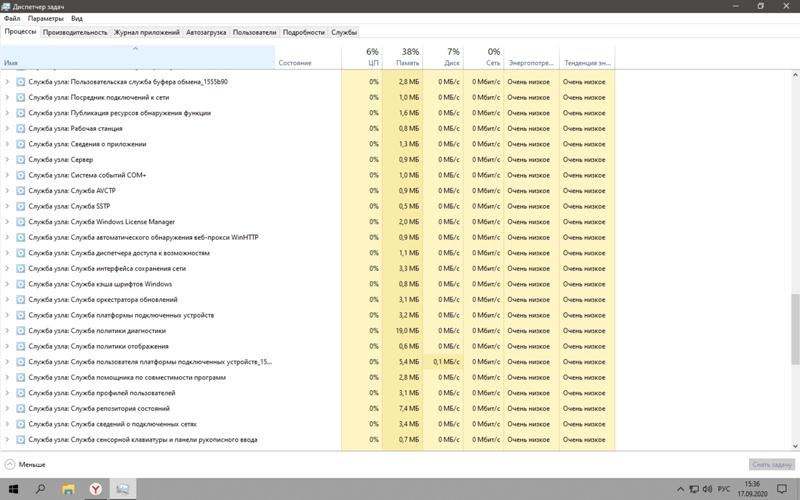The width and height of the screenshot is (800, 500).
Task: Click the Task Manager title bar icon
Action: coord(6,6)
